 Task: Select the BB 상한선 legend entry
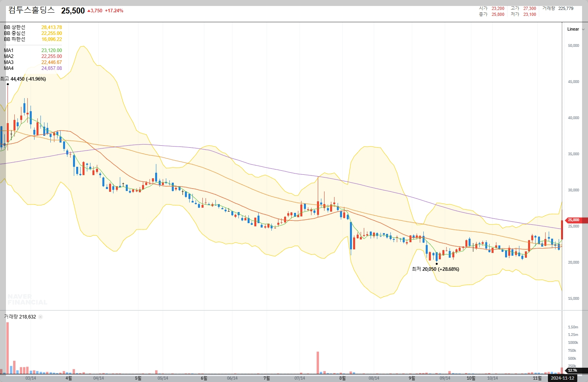(x=15, y=27)
